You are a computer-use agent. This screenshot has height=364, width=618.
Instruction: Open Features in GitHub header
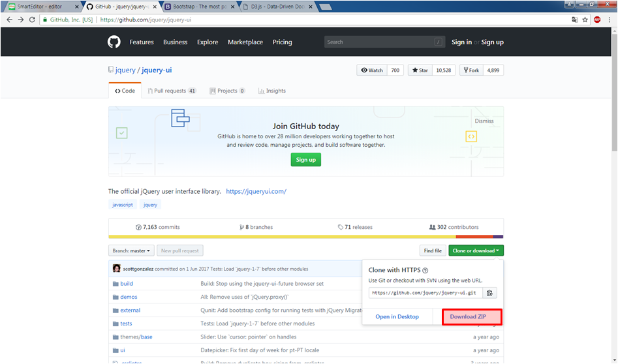(142, 42)
